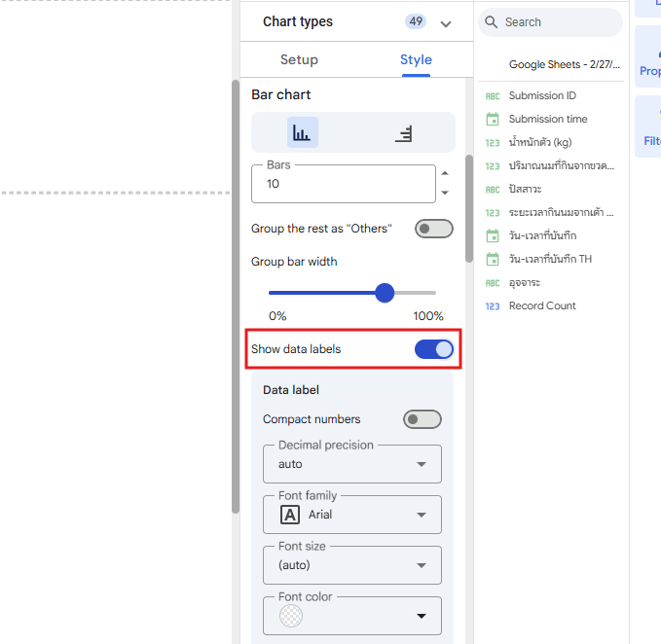The width and height of the screenshot is (661, 644).
Task: Click the calendar icon beside Submission time
Action: 493,119
